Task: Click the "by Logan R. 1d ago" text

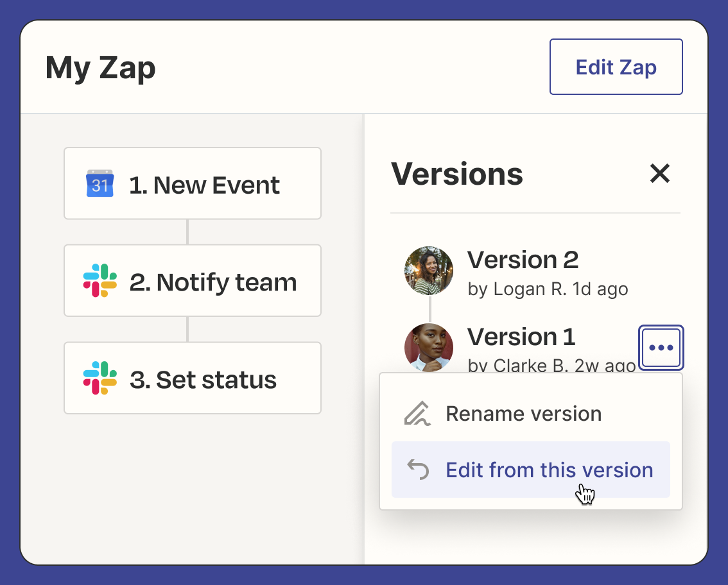Action: click(x=548, y=289)
